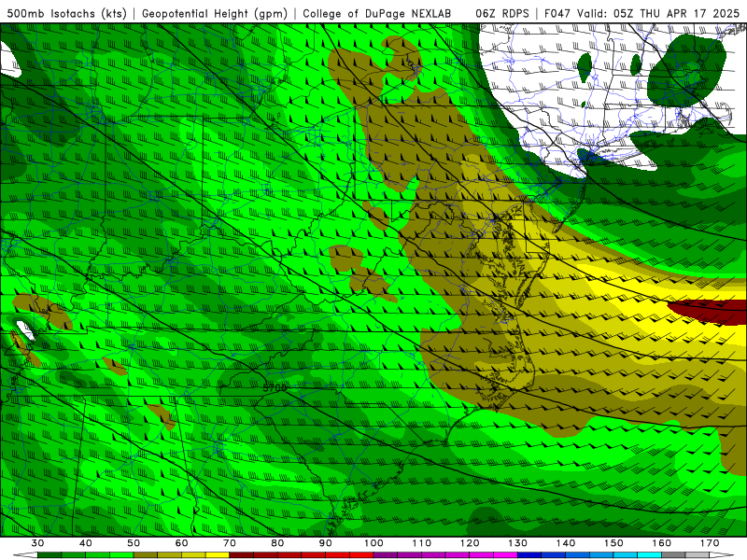Click the 80 kts legend label
747x560 pixels.
tap(277, 543)
